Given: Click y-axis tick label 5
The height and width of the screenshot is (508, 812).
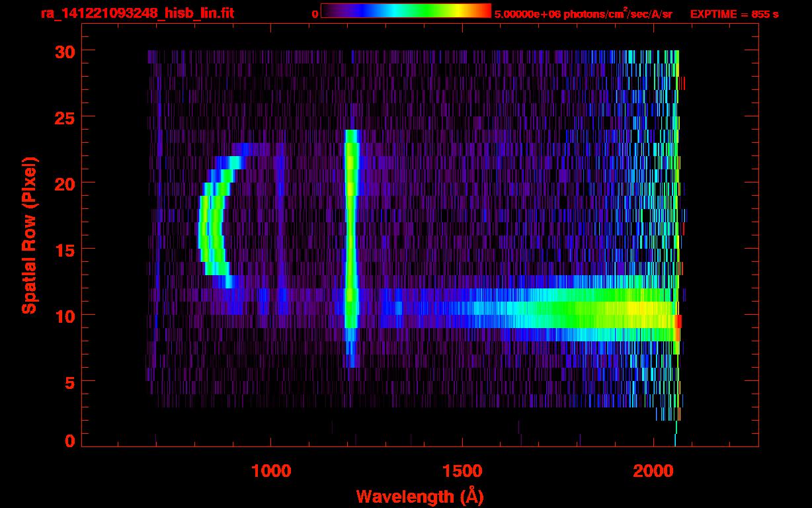Looking at the screenshot, I should coord(69,382).
